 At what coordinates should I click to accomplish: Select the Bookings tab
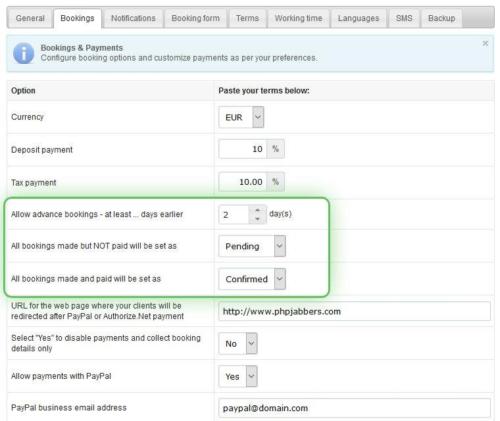(77, 18)
